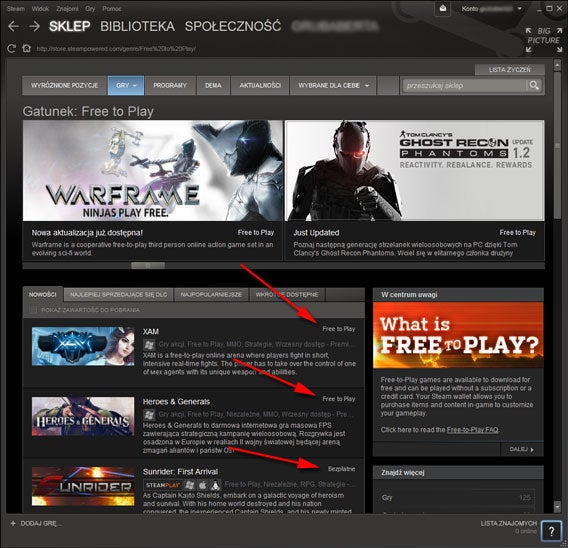Reload the store page with refresh icon
This screenshot has height=548, width=568.
[12, 48]
